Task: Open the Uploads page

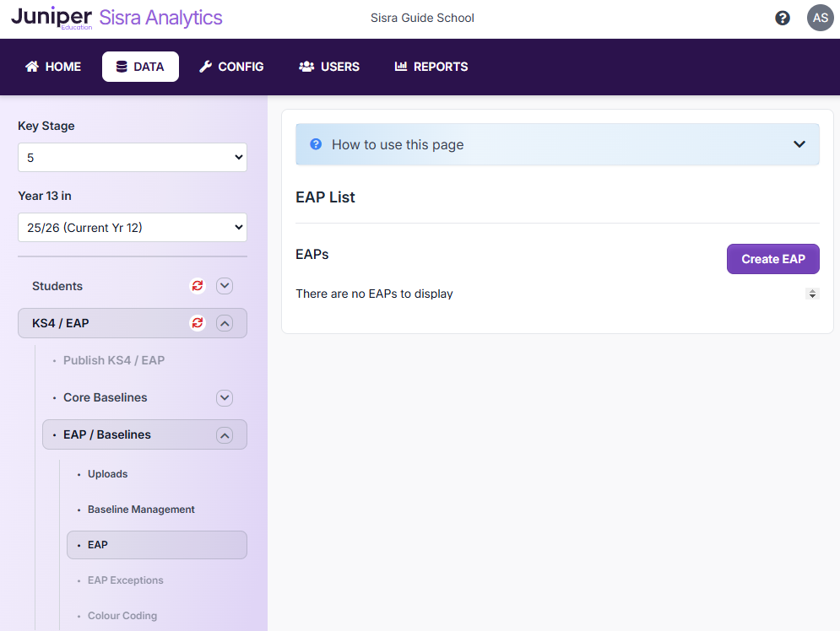Action: (x=107, y=474)
